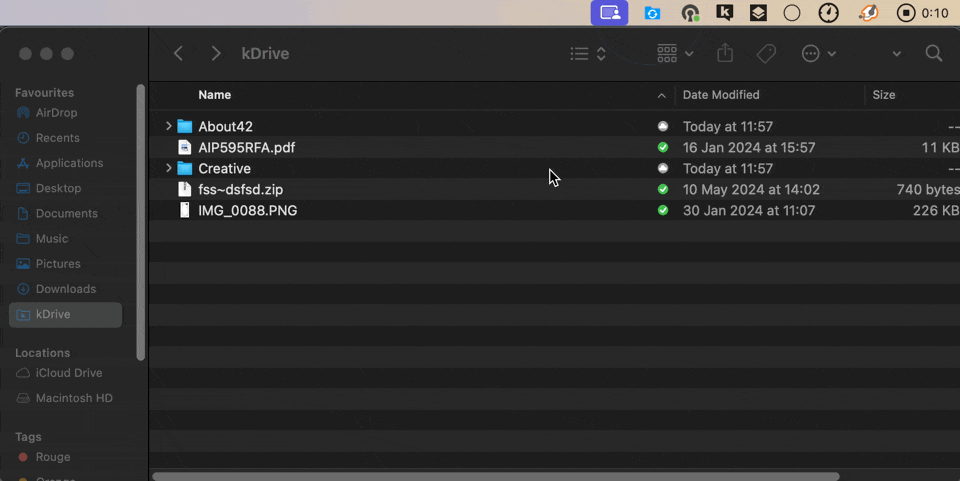Open the ellipsis action menu
This screenshot has width=960, height=481.
(x=819, y=54)
